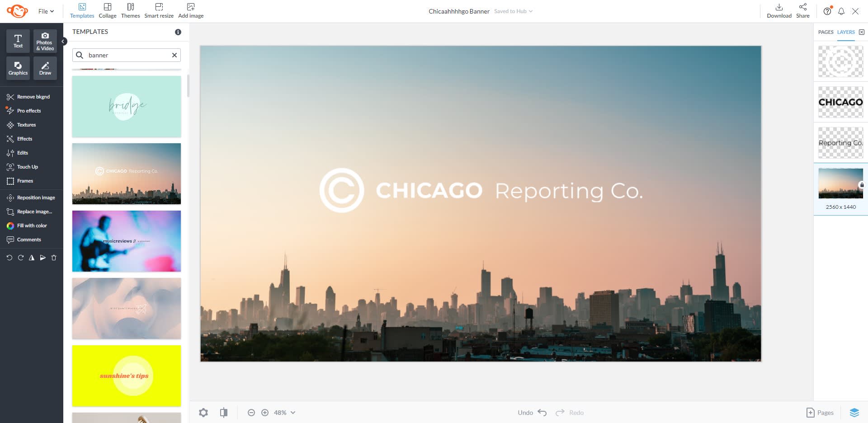Click Reposition image

pyautogui.click(x=31, y=197)
